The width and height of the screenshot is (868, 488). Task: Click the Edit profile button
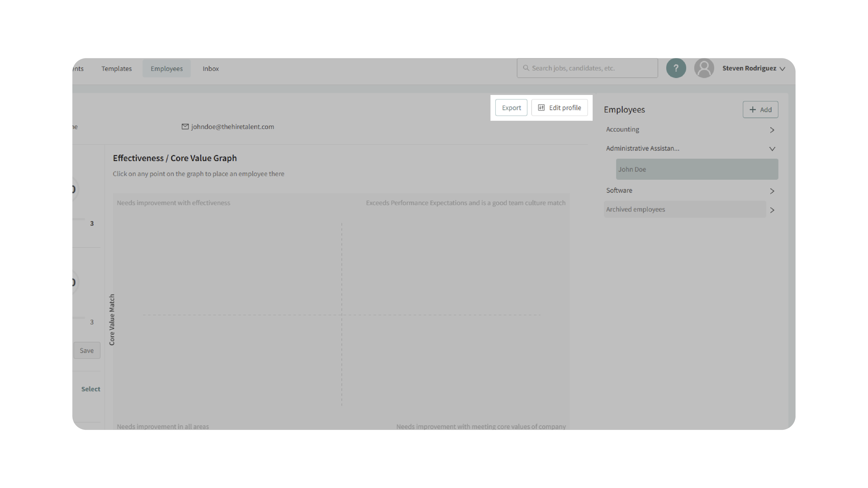(559, 108)
